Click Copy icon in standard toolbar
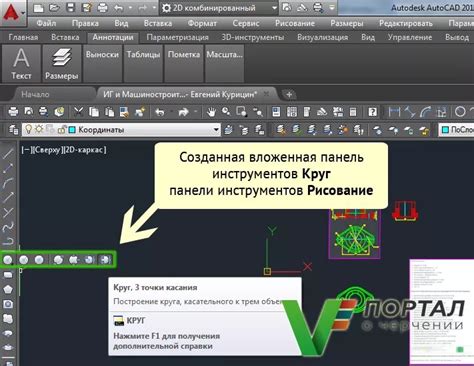The width and height of the screenshot is (474, 366). 94,112
